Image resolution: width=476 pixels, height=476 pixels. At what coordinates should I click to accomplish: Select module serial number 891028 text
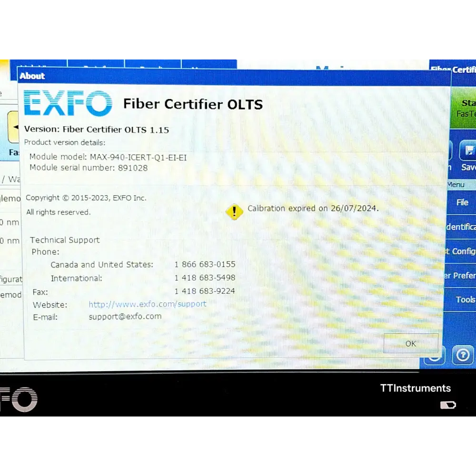(x=89, y=168)
